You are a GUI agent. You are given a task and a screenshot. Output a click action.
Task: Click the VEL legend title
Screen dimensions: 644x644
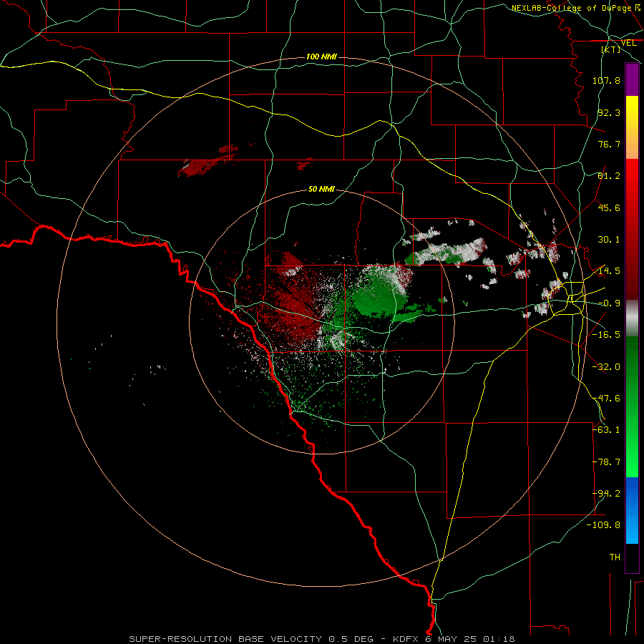628,43
